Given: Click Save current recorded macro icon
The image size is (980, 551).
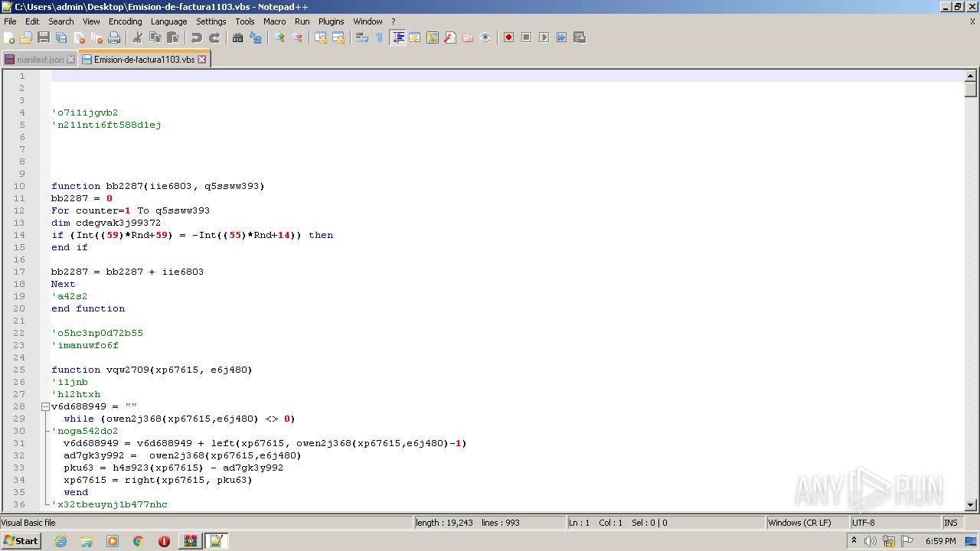Looking at the screenshot, I should [580, 37].
